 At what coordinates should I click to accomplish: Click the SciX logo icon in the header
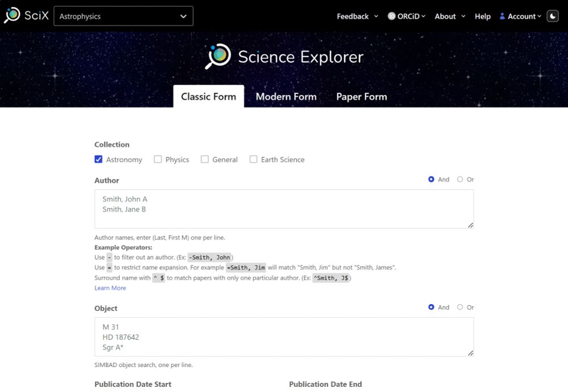point(12,15)
